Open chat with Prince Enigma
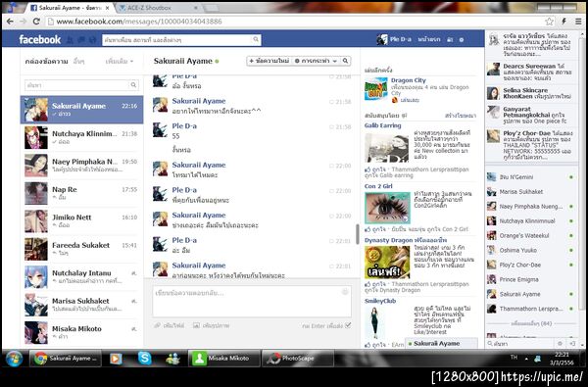The image size is (588, 387). [530, 279]
